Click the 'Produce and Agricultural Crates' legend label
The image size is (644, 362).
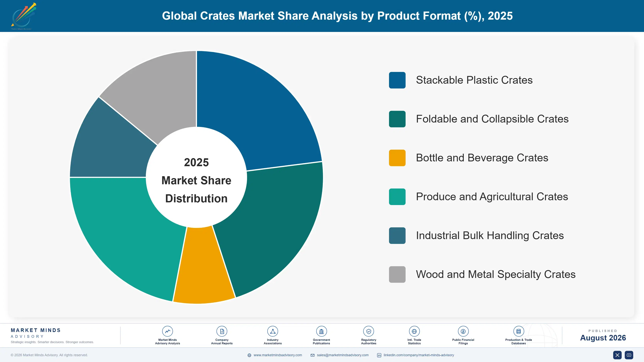pos(492,197)
